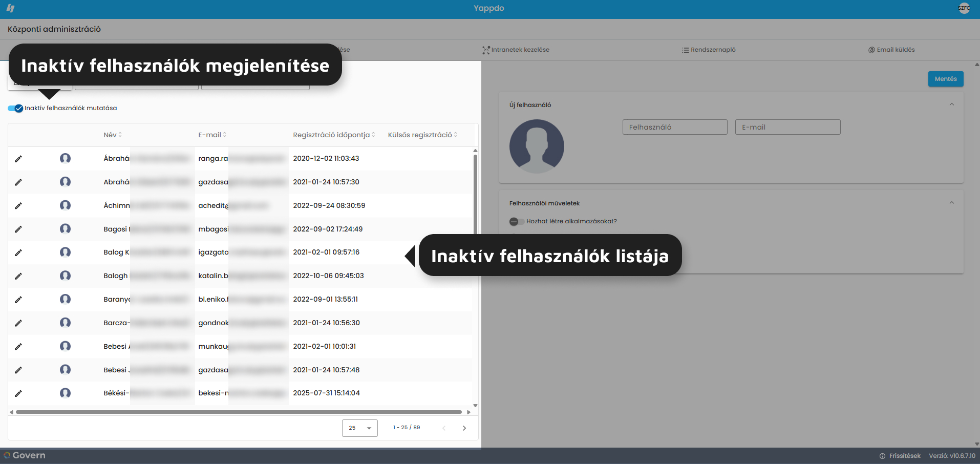980x464 pixels.
Task: Go to the previous page of users
Action: pyautogui.click(x=444, y=428)
